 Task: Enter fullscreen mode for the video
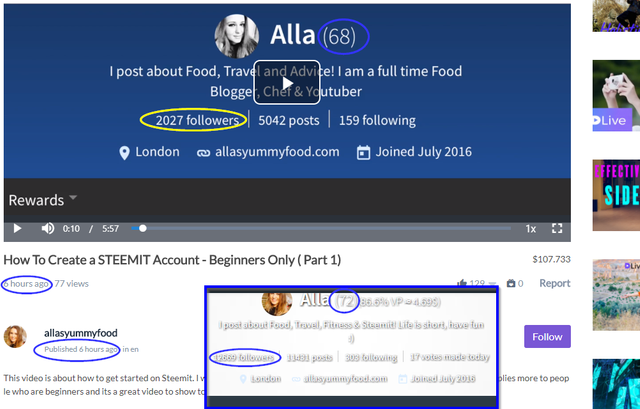click(x=557, y=228)
